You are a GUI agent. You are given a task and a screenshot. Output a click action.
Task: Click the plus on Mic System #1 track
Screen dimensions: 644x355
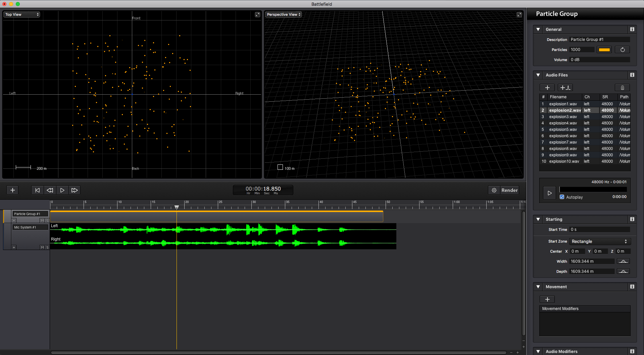click(x=14, y=247)
